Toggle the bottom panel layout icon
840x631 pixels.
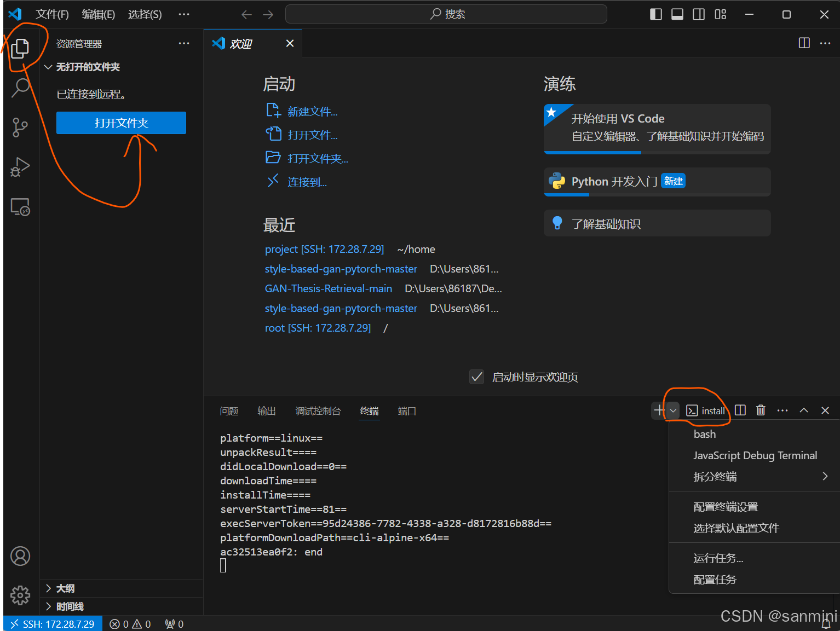[x=677, y=14]
